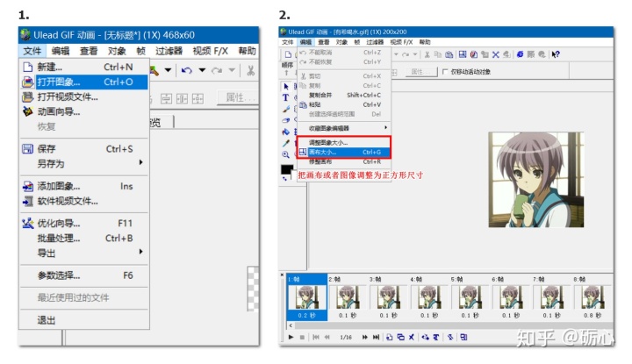Viewport: 632px width, 364px height.
Task: Select the Text tool in window 2
Action: (286, 98)
